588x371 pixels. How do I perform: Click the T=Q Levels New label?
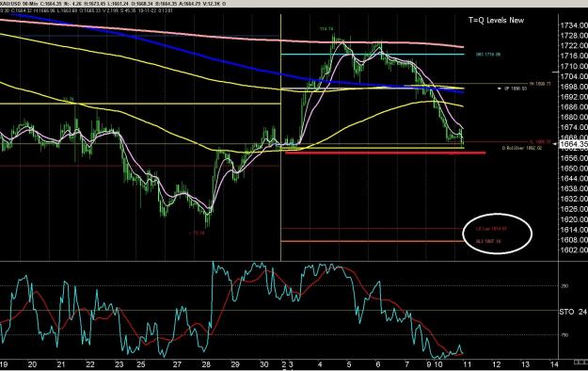[x=496, y=21]
